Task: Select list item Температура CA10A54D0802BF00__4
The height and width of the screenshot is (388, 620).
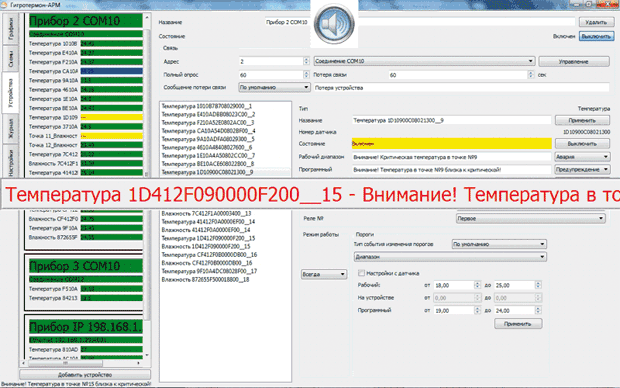Action: click(208, 131)
